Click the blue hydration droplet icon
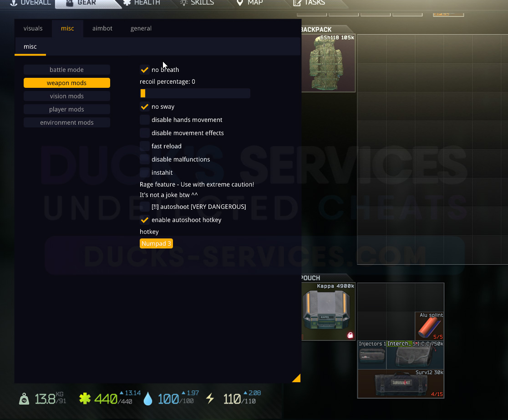Viewport: 508px width, 420px height. tap(148, 399)
